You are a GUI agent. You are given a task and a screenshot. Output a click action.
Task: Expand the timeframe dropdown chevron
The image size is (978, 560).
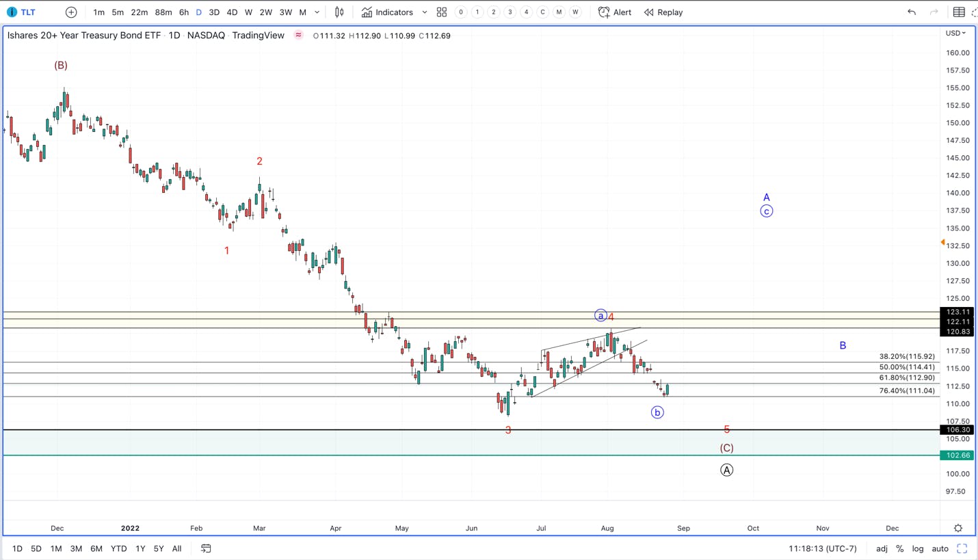(316, 12)
